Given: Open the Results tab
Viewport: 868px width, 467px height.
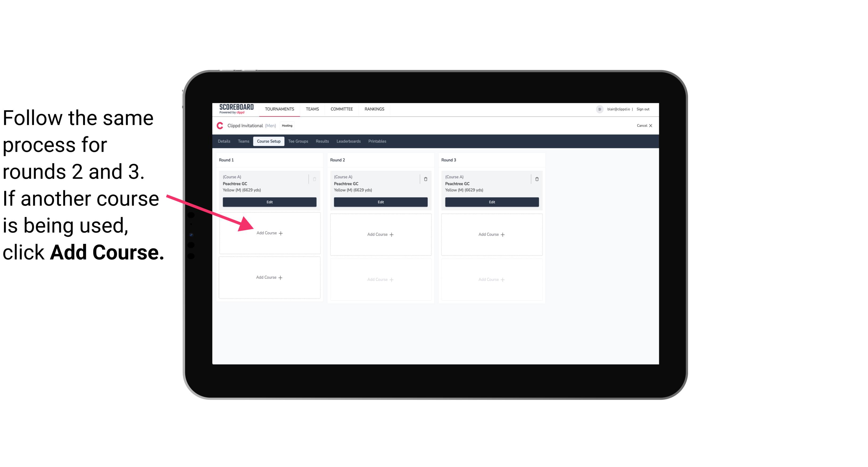Looking at the screenshot, I should (x=323, y=141).
